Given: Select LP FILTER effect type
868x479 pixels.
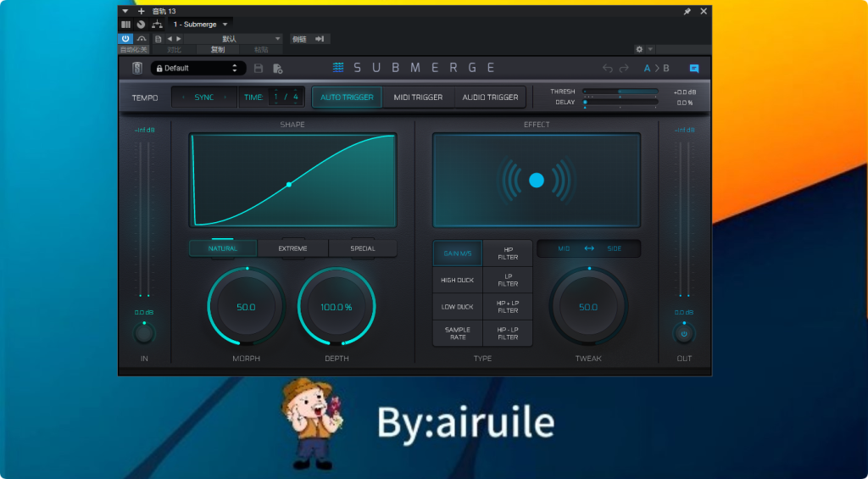Looking at the screenshot, I should tap(508, 281).
